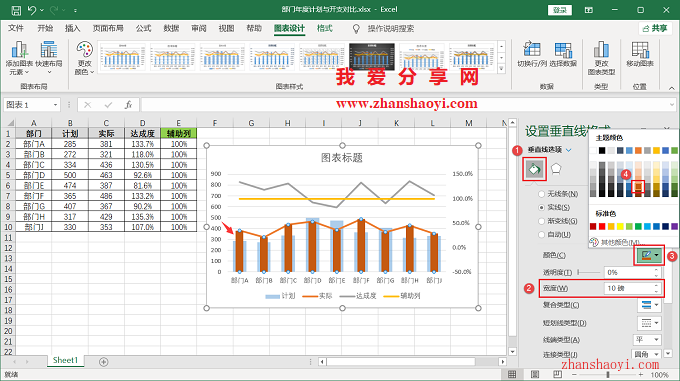Open Color (颜色) dropdown in format pane

tap(649, 255)
